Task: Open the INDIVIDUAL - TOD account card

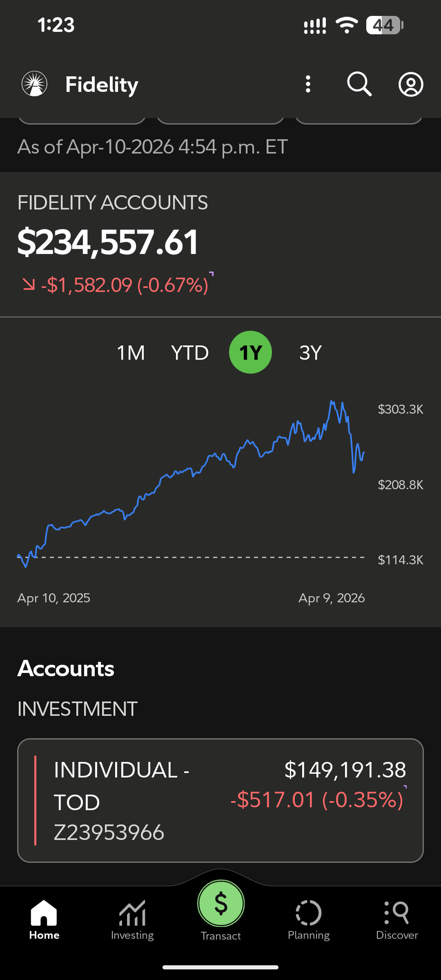Action: 220,800
